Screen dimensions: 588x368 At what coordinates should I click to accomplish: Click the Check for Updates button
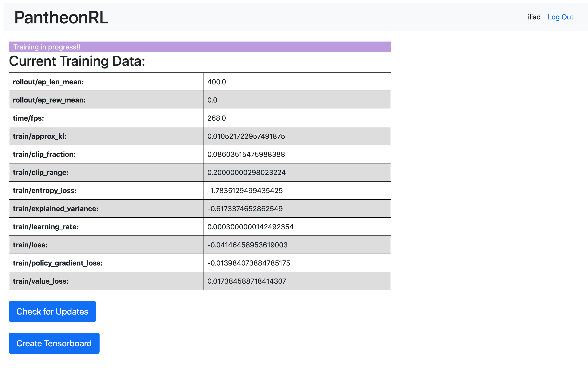coord(52,311)
